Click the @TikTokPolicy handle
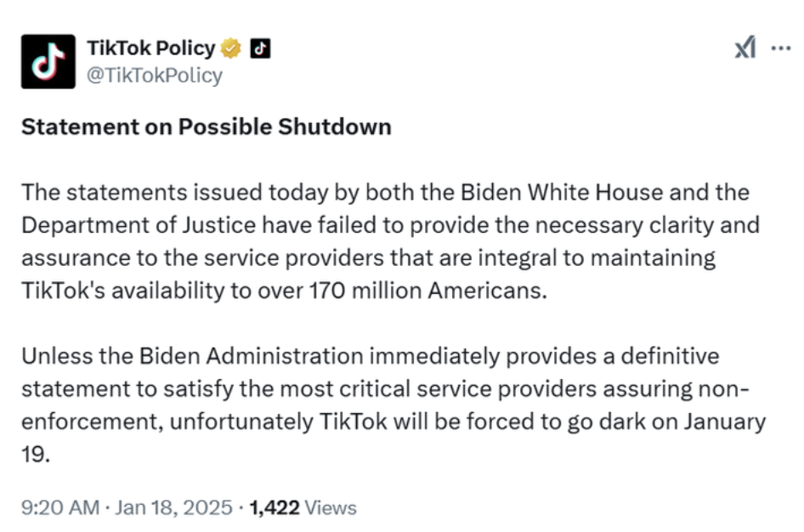 pos(154,76)
